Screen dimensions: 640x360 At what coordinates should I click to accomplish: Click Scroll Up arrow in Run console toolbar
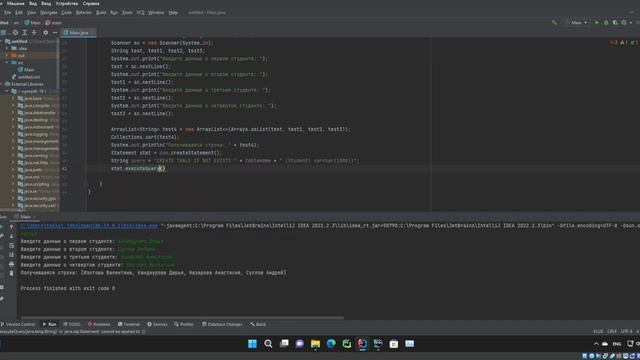pos(11,227)
